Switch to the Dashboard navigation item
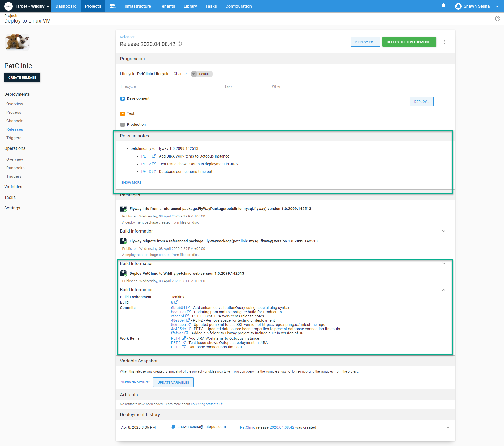The image size is (504, 446). [66, 6]
